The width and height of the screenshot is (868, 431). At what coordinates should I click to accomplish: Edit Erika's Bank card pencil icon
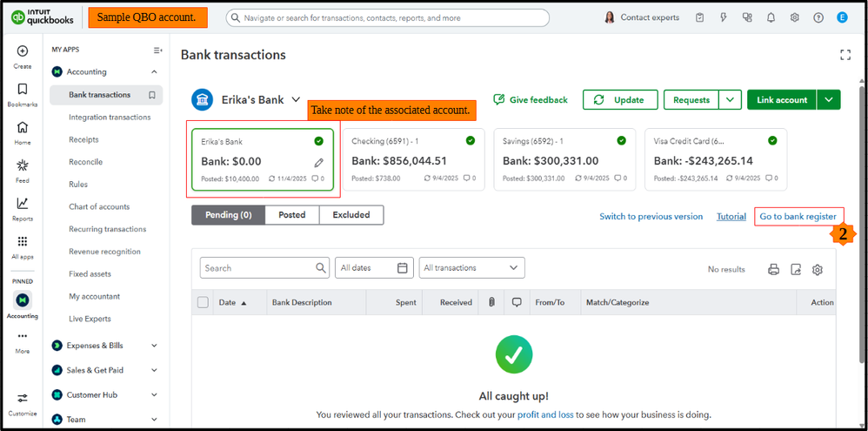click(x=319, y=162)
